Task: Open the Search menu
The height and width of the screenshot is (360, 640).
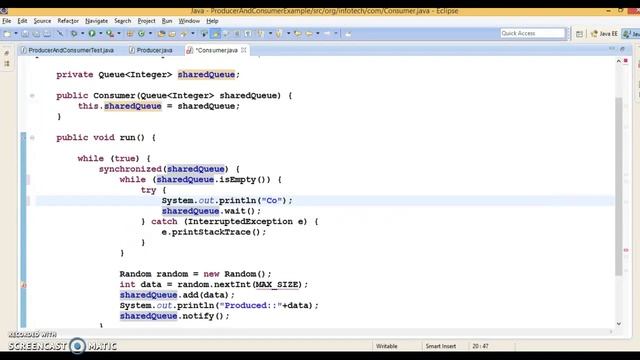Action: [x=122, y=21]
